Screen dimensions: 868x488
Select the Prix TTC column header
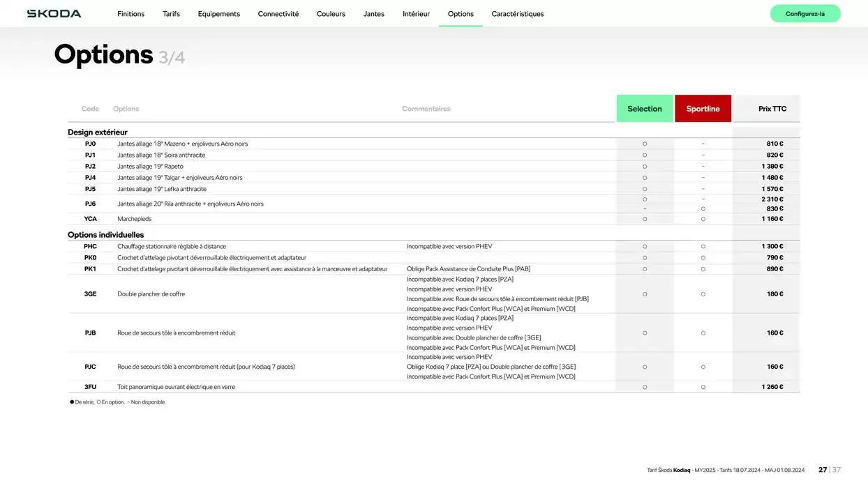(772, 109)
